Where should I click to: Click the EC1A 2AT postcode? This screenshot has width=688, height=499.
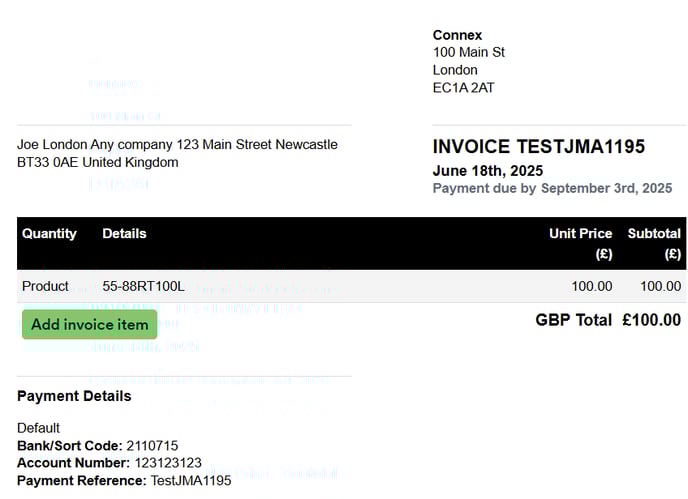[463, 88]
